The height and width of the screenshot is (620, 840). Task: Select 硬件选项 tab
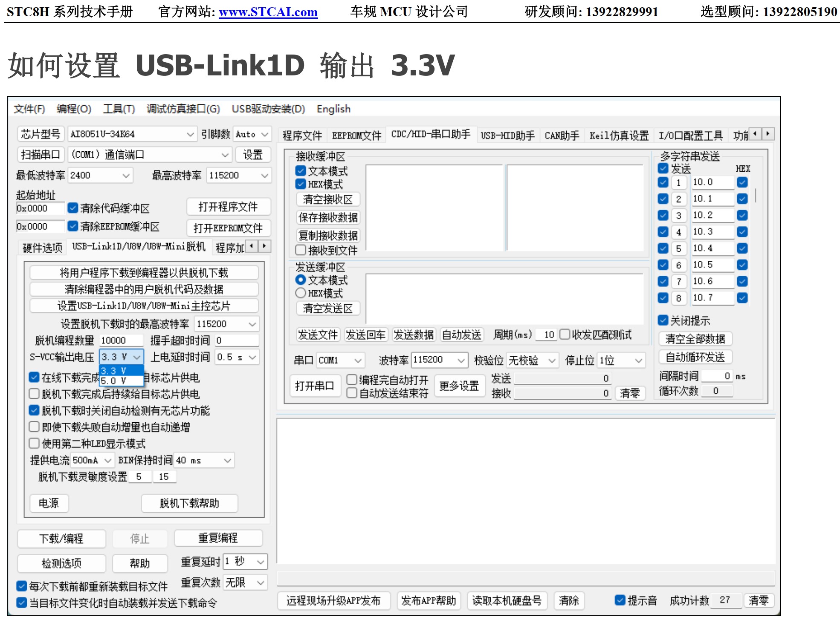coord(42,248)
